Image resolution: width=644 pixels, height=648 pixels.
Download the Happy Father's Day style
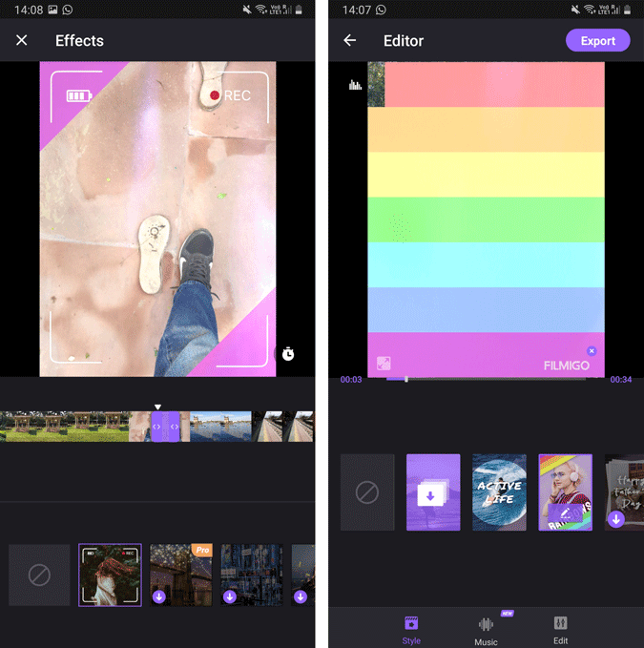click(616, 519)
